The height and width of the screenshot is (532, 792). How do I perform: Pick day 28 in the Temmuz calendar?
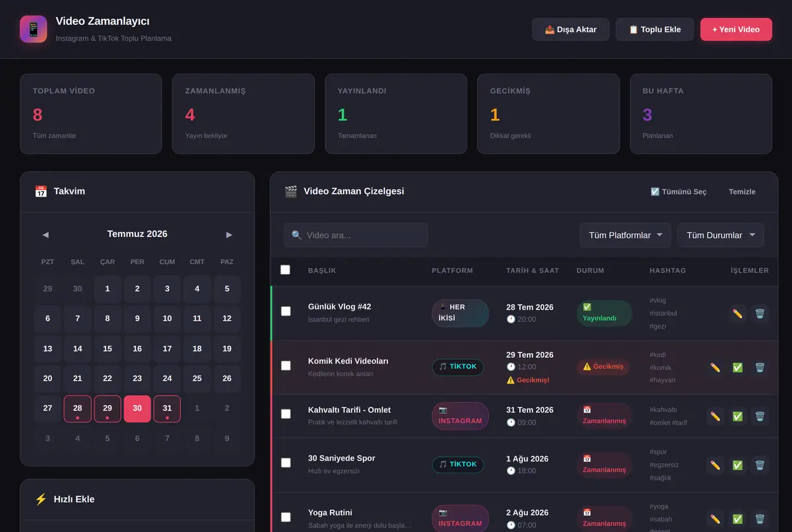click(77, 409)
